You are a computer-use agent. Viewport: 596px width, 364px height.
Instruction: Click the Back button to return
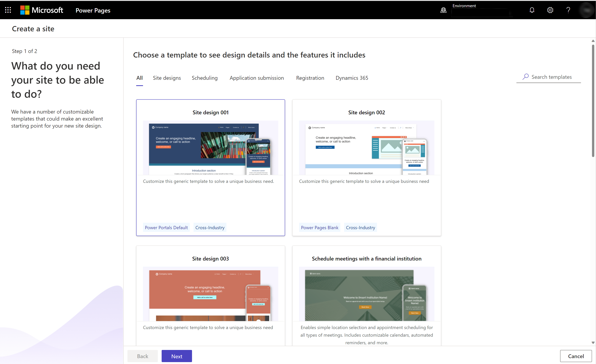pyautogui.click(x=143, y=356)
